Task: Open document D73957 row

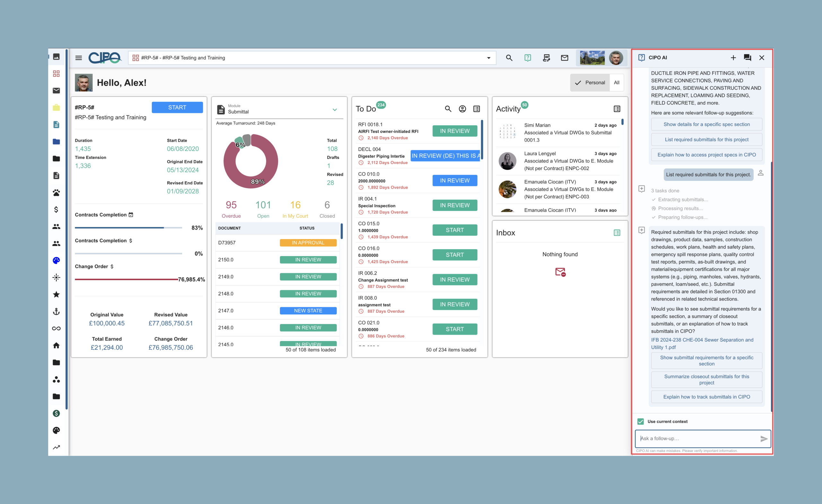Action: tap(277, 243)
